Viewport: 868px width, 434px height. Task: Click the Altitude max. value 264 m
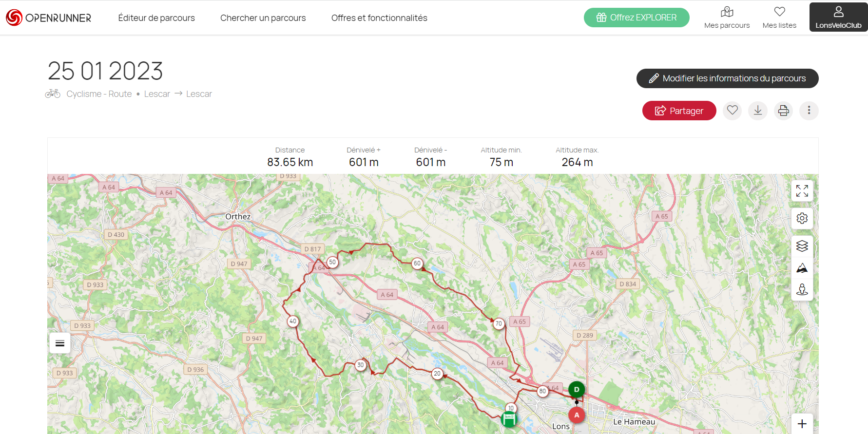click(x=577, y=162)
